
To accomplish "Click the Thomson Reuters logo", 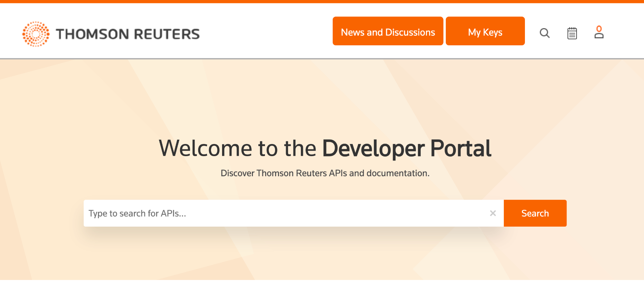I will pyautogui.click(x=111, y=34).
